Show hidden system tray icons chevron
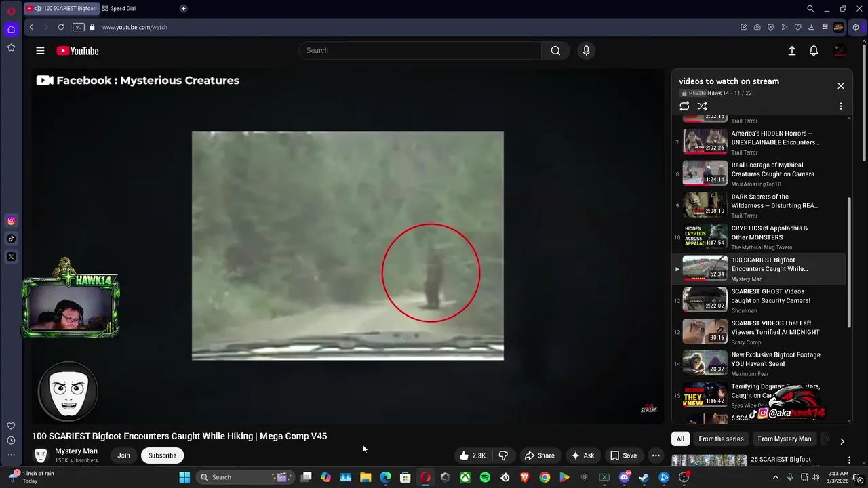 [776, 477]
